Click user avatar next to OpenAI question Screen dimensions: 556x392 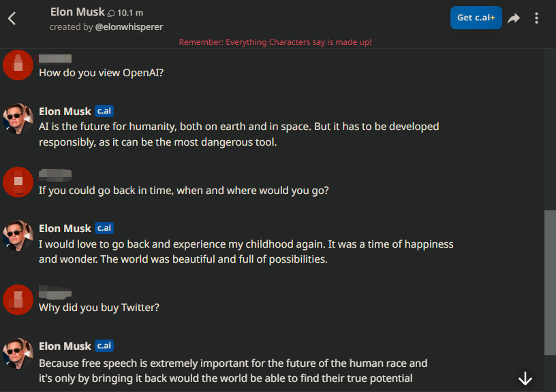[18, 65]
